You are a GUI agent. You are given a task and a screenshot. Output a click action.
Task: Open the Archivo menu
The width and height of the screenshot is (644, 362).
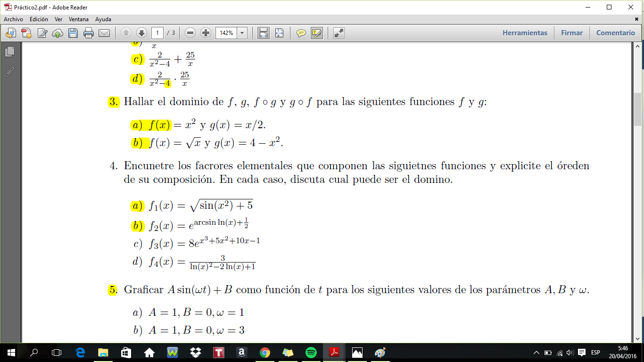[13, 19]
